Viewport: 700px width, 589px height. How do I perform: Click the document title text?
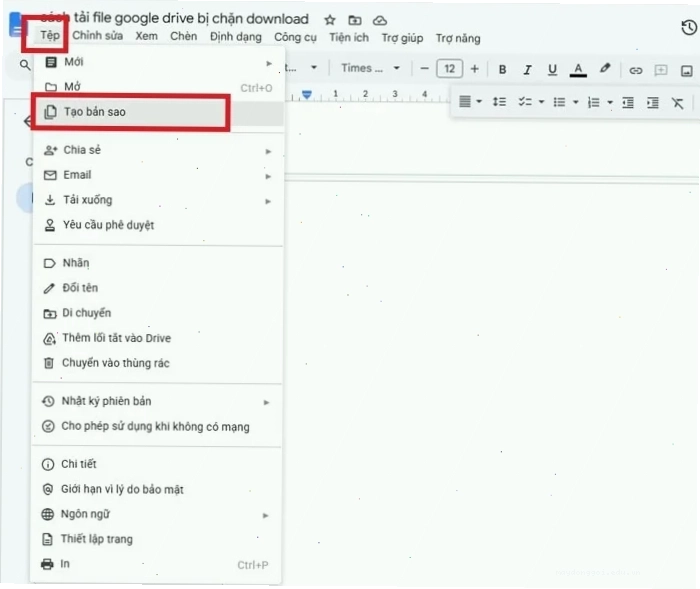pyautogui.click(x=174, y=18)
